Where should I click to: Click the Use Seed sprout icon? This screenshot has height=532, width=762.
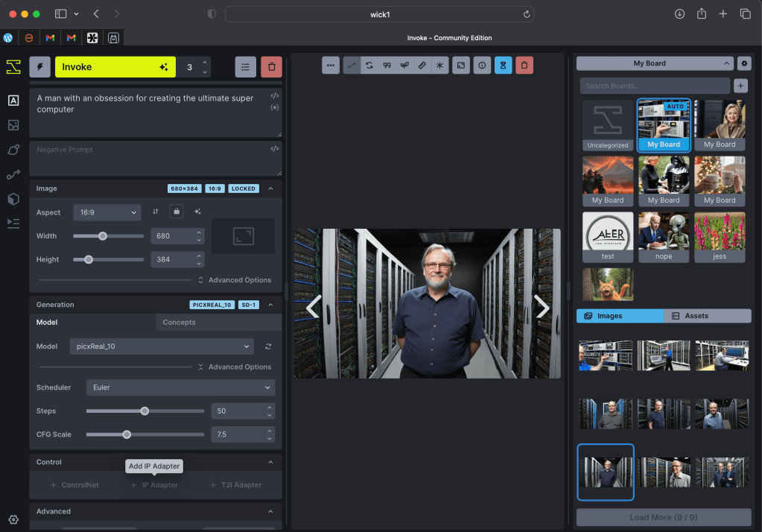(x=404, y=66)
